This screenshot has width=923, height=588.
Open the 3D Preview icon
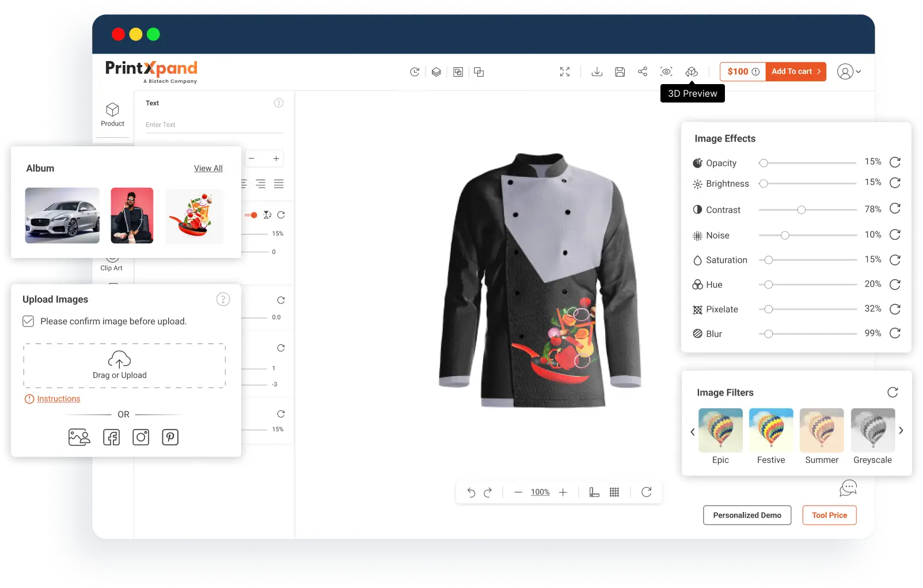pos(692,72)
